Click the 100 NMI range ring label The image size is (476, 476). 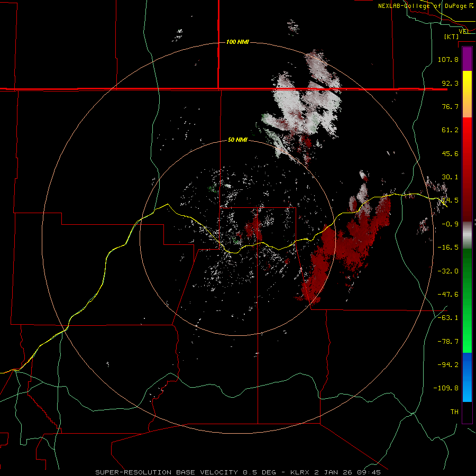point(237,42)
